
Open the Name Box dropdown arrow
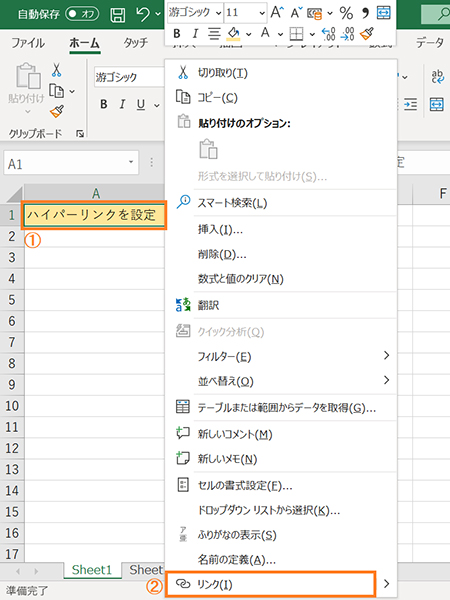tap(131, 162)
